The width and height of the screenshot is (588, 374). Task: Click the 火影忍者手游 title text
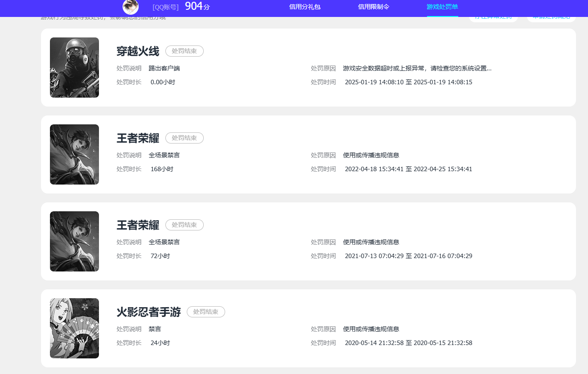[x=148, y=312]
